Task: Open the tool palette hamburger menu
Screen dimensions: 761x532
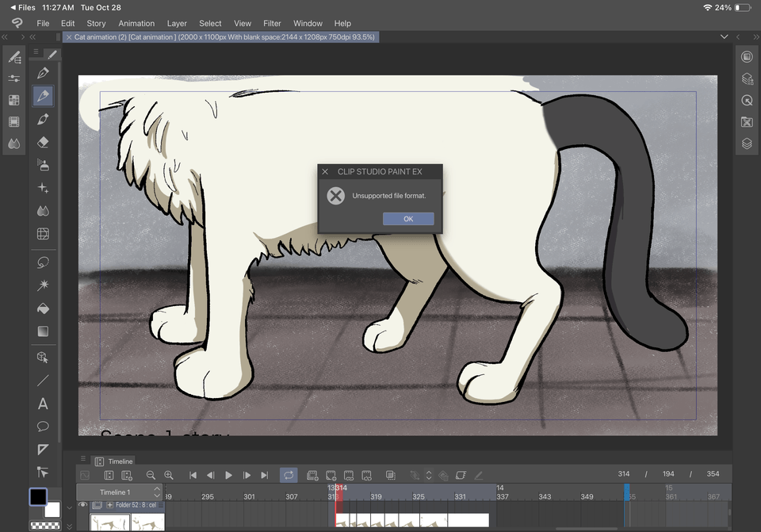Action: pos(36,52)
